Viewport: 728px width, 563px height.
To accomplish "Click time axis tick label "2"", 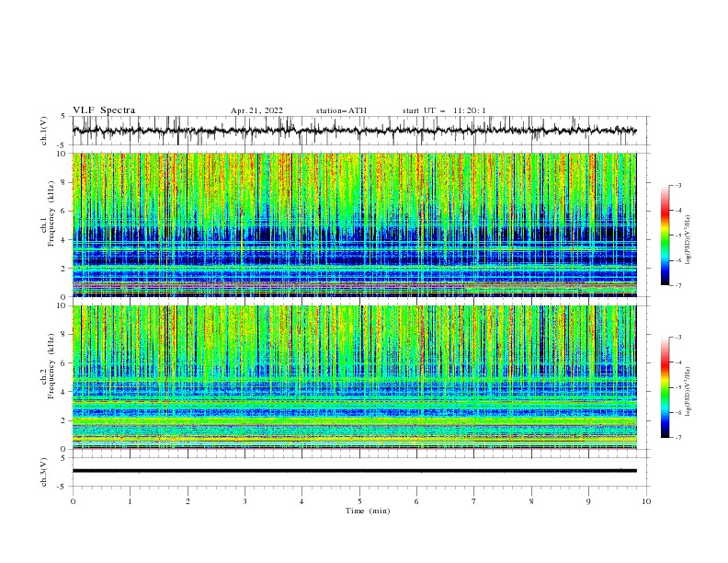I will point(188,501).
